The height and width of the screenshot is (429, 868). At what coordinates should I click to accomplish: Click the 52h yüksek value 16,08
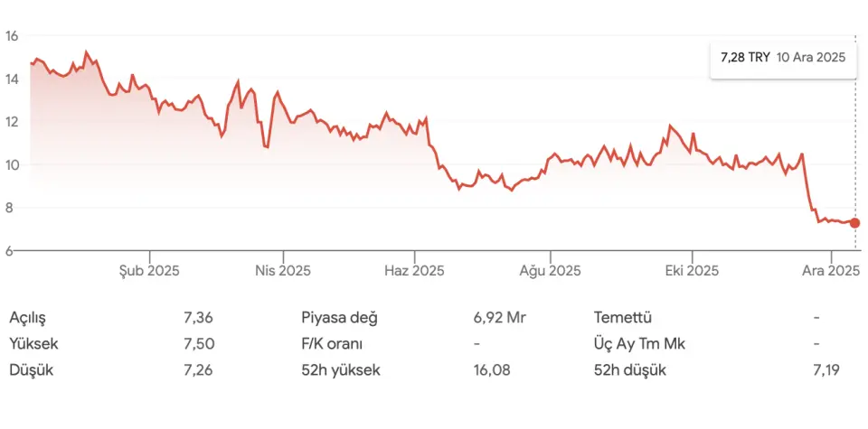coord(491,369)
